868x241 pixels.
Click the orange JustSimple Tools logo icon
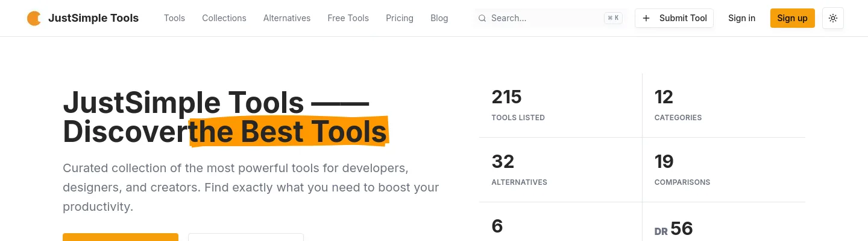click(x=34, y=18)
